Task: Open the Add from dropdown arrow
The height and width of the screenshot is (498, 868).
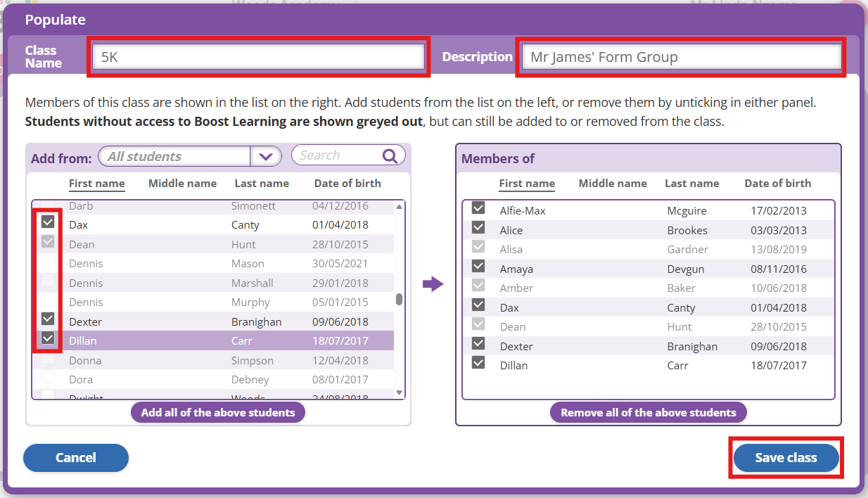Action: coord(265,156)
